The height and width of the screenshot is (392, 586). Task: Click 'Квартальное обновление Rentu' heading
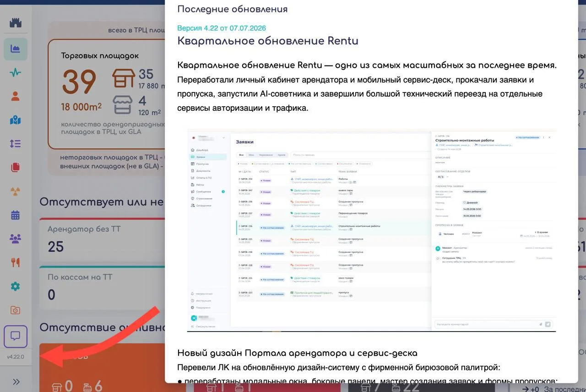pyautogui.click(x=268, y=41)
